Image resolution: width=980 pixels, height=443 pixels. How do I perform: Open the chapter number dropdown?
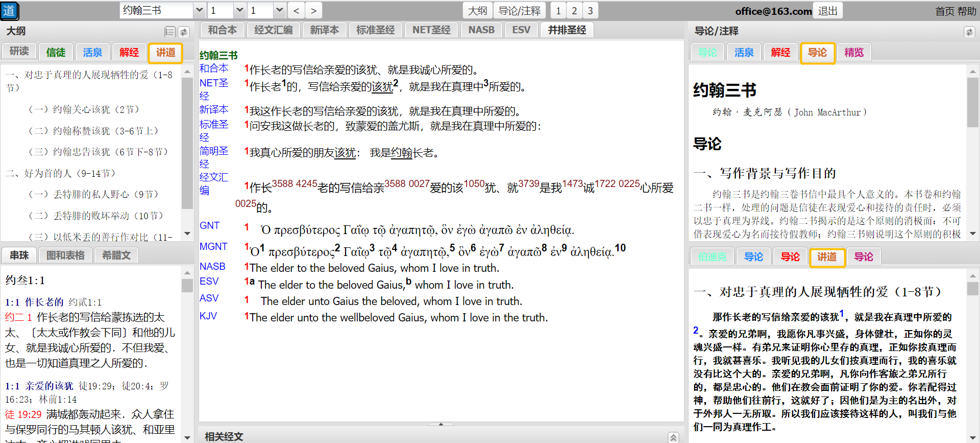pos(240,10)
